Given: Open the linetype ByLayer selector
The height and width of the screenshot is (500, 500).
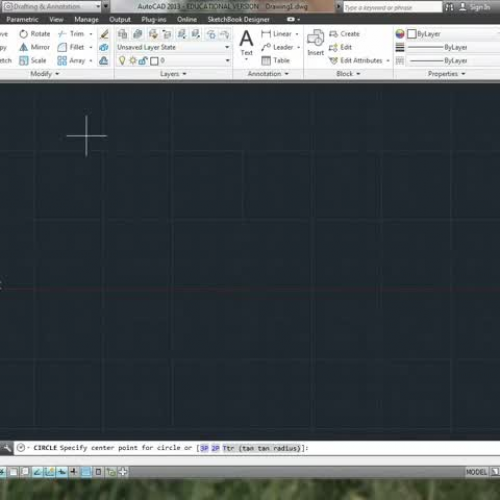Looking at the screenshot, I should 453,61.
